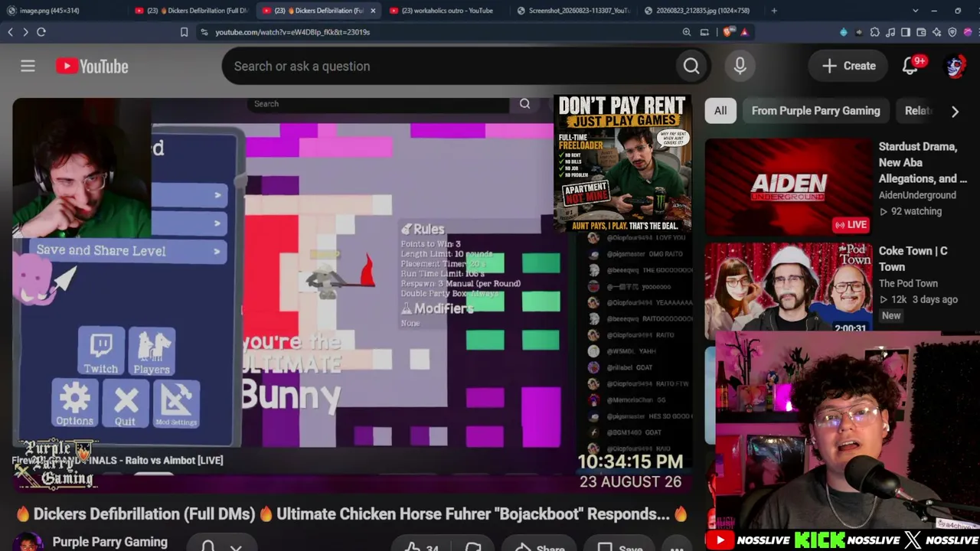Open Purple Parry Gaming channel name
The height and width of the screenshot is (551, 980).
coord(110,542)
